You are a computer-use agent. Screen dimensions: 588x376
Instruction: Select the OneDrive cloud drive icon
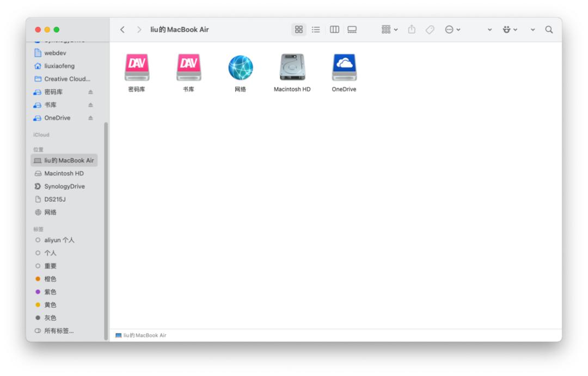(x=344, y=68)
